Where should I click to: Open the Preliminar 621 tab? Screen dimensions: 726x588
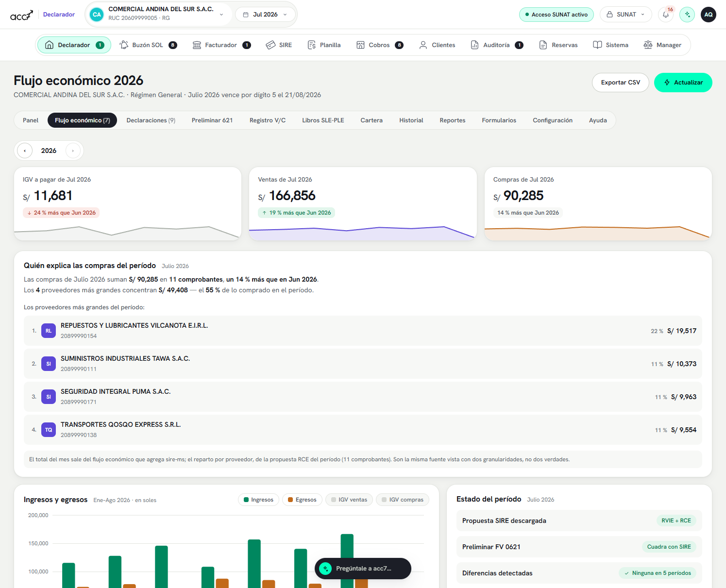pyautogui.click(x=212, y=120)
